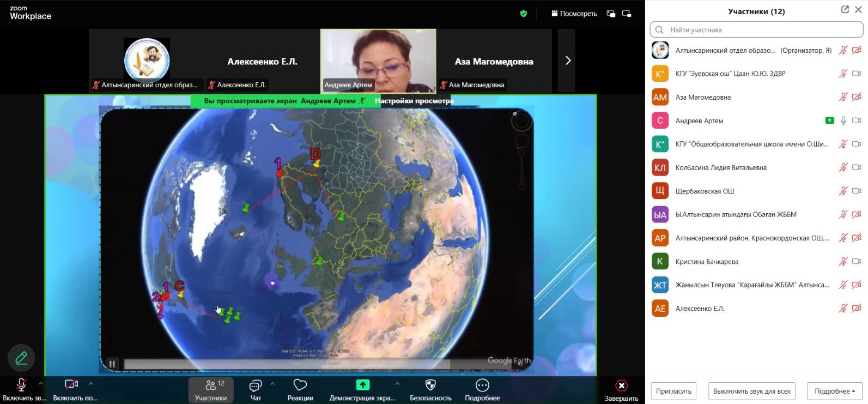Select Андреев Артем camera video tile

[x=378, y=61]
